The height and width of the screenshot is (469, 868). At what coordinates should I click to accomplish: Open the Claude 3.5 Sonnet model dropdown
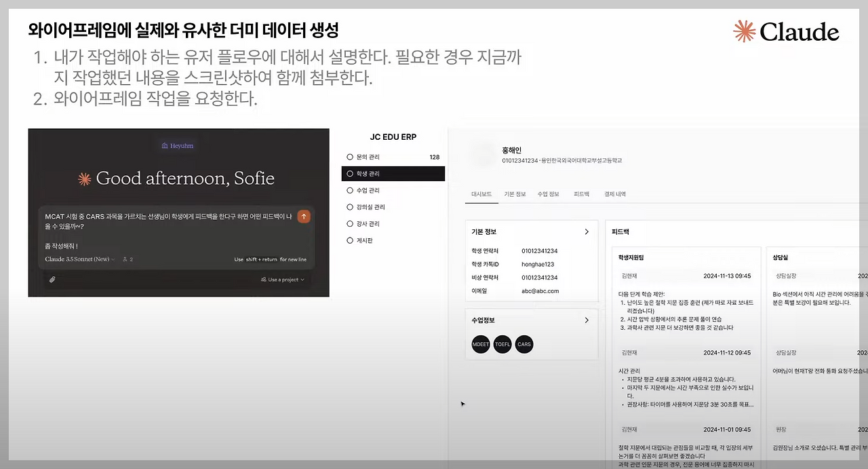pos(80,259)
